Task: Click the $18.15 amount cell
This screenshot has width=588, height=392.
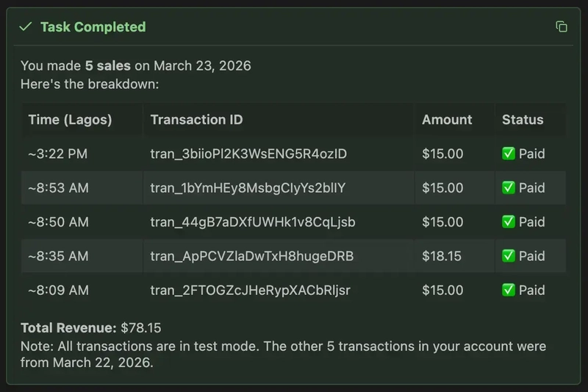Action: click(442, 256)
